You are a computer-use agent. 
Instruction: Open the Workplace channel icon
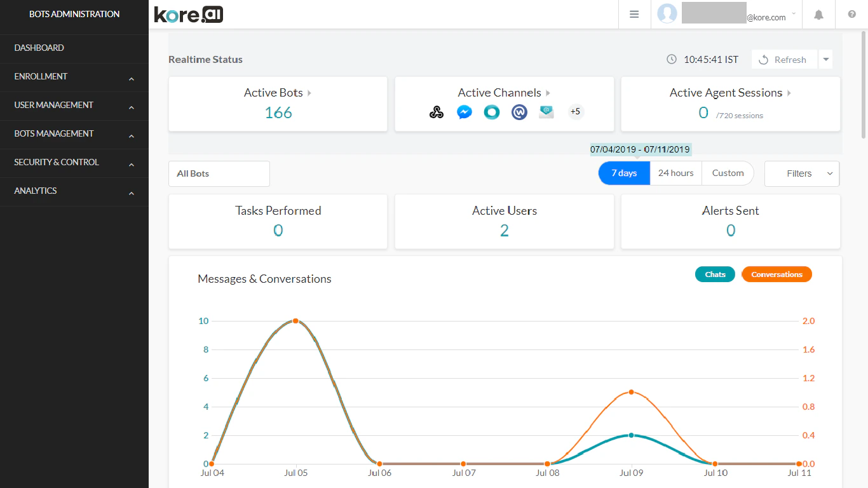pyautogui.click(x=519, y=112)
